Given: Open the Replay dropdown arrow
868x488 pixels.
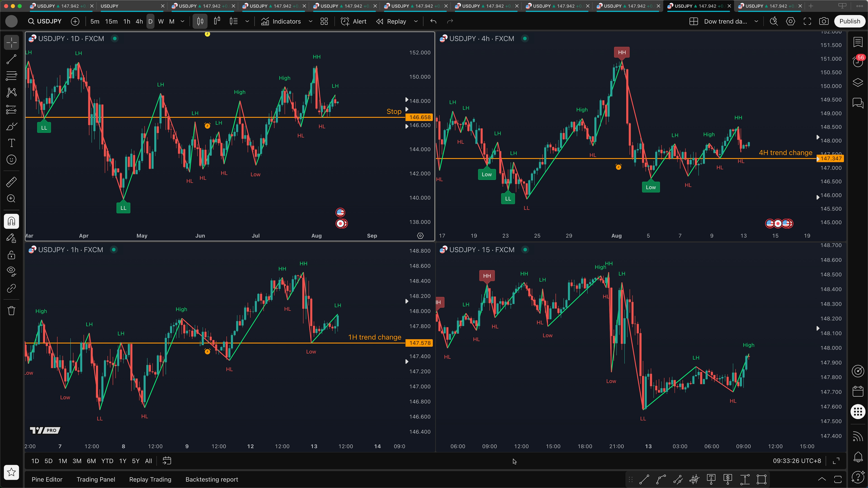Looking at the screenshot, I should (x=416, y=21).
